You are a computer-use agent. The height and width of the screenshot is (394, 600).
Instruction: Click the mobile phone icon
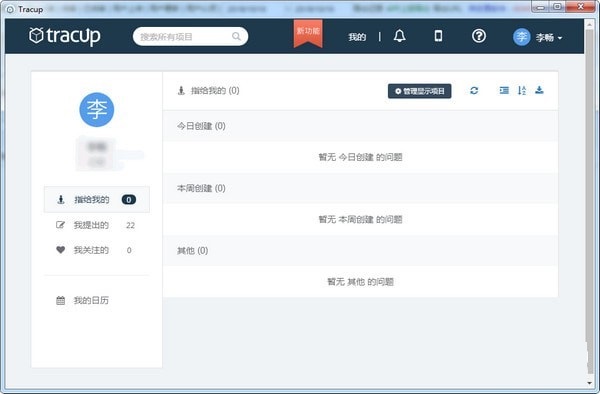[439, 36]
